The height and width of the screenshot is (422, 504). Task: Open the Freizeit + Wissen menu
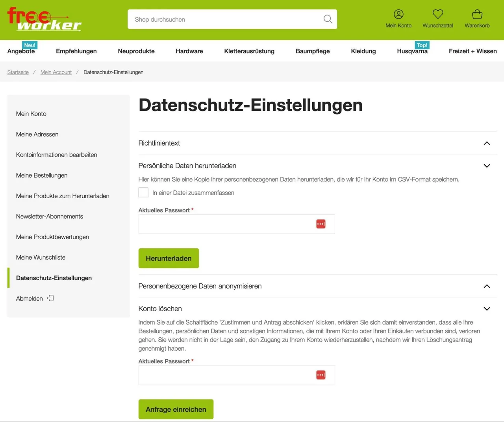pos(473,51)
